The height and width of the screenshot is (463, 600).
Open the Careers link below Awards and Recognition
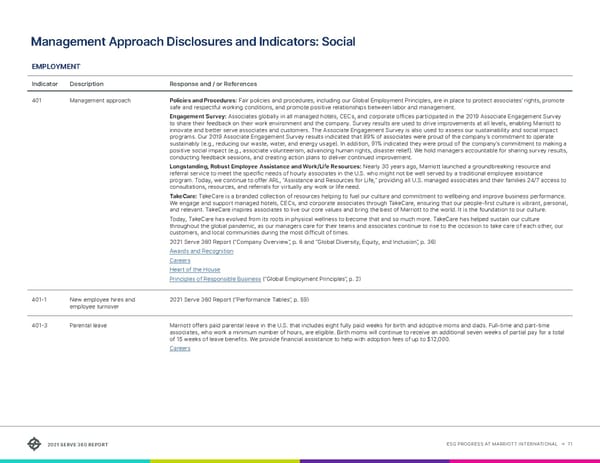(181, 261)
